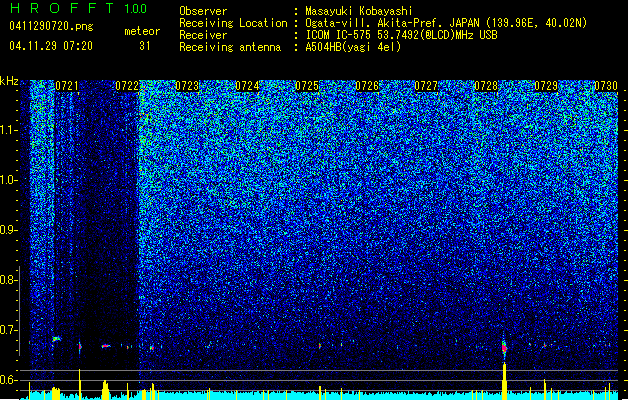Click the 0724 time marker
The width and height of the screenshot is (629, 400).
click(247, 86)
